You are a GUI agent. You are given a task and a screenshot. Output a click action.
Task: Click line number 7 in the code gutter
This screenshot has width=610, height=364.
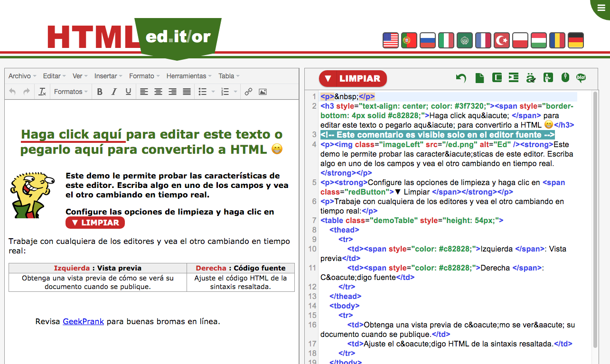[314, 220]
